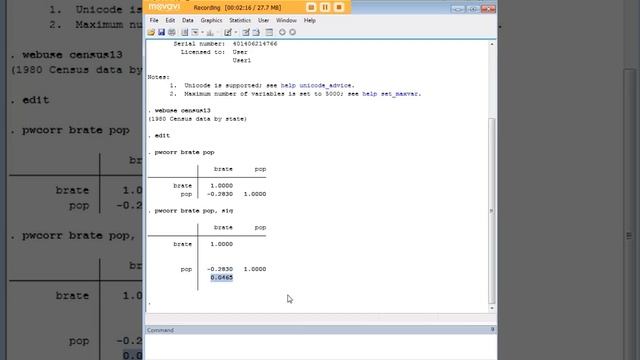Click inside the Command input box
The image size is (640, 360).
tap(321, 347)
